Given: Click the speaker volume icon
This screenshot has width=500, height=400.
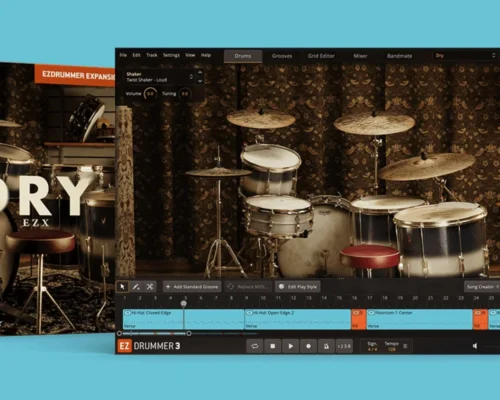Looking at the screenshot, I should [x=475, y=346].
